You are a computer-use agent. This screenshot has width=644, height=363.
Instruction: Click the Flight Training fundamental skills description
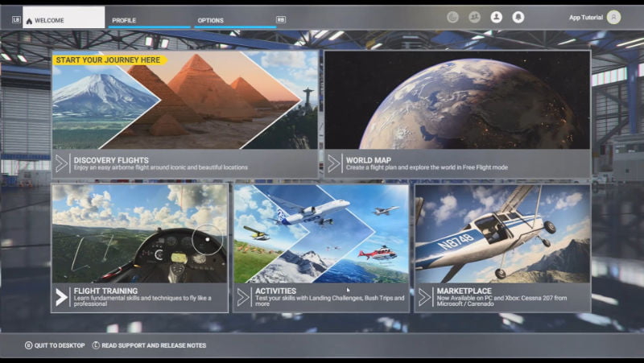pos(142,300)
